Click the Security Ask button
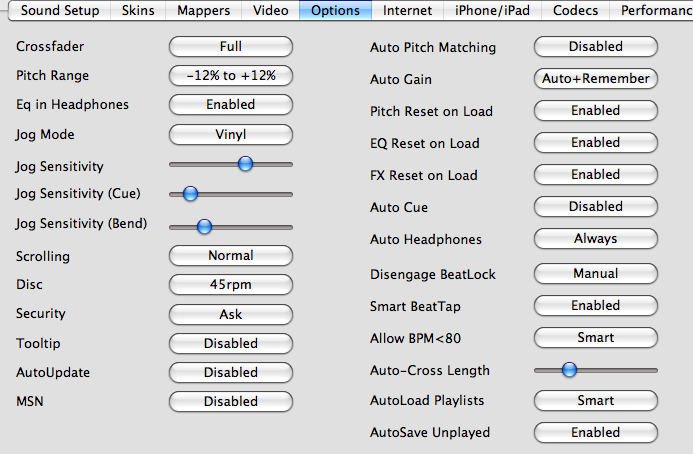This screenshot has height=454, width=693. [x=231, y=314]
